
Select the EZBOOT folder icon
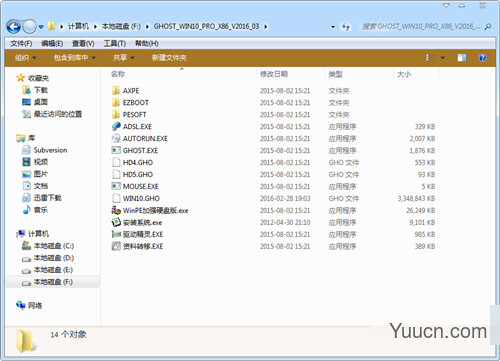(x=116, y=102)
